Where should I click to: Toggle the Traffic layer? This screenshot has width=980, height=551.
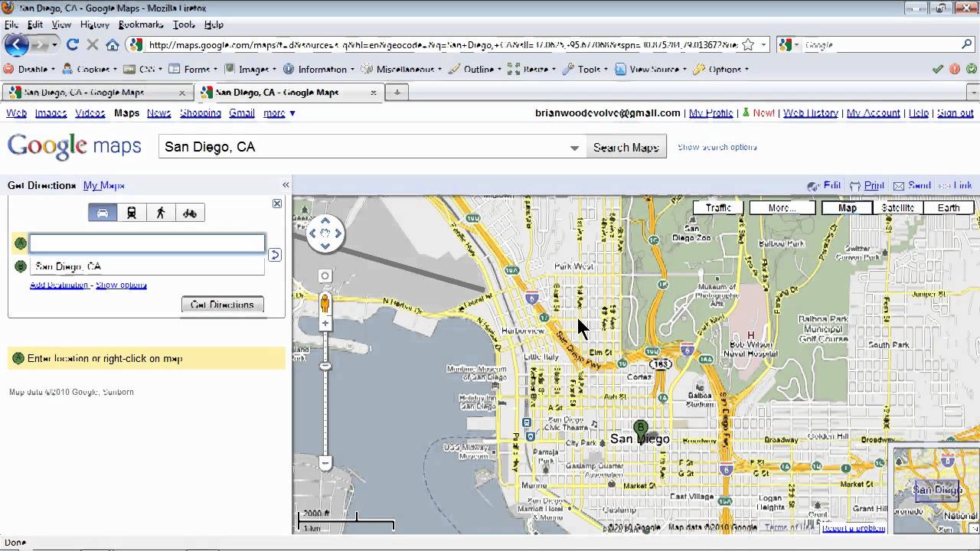pos(718,207)
